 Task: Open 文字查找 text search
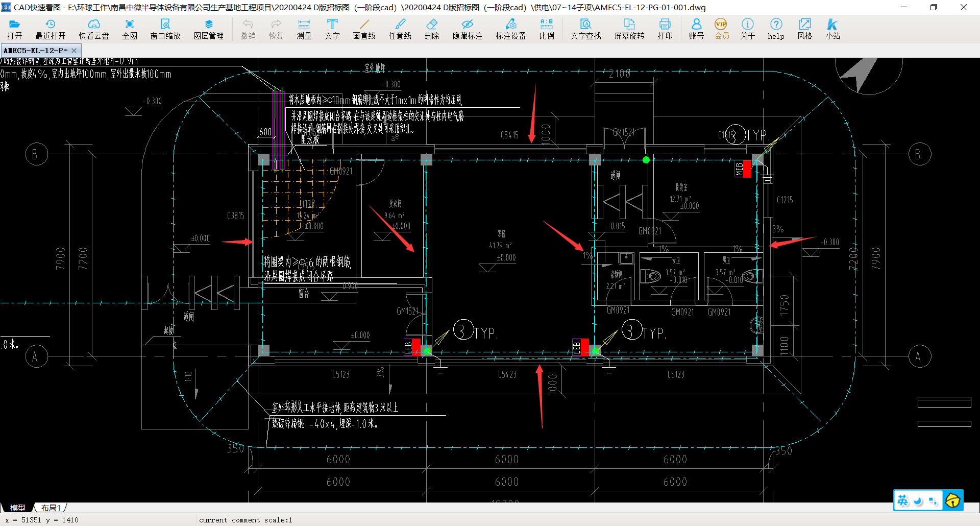coord(586,29)
